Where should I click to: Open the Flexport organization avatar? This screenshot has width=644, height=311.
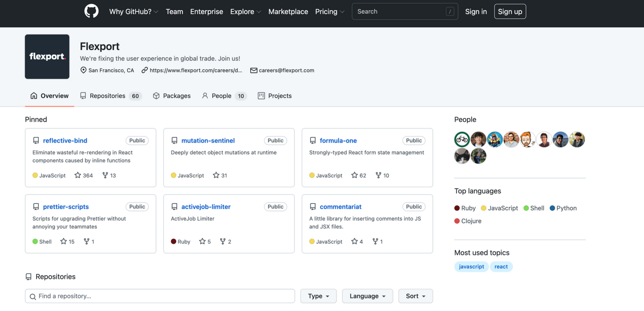click(47, 57)
